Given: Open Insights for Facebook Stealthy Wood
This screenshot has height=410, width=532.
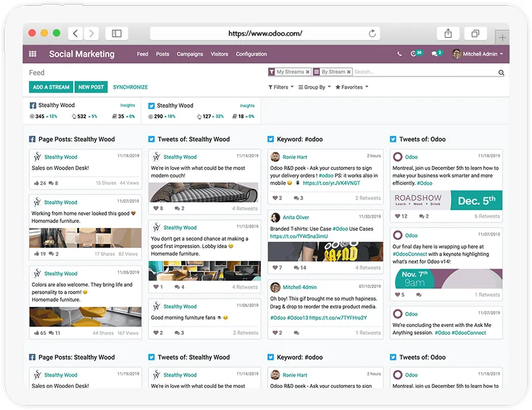Looking at the screenshot, I should pos(128,105).
